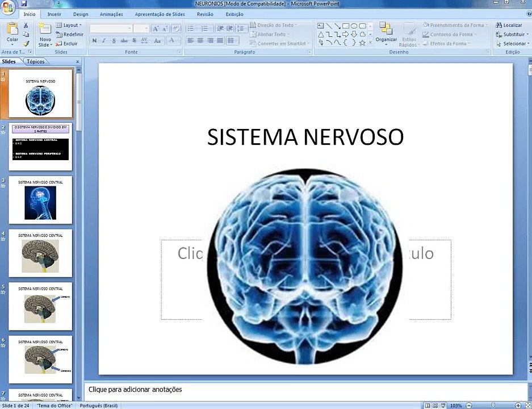Click the Line Spacing icon
The image size is (532, 409).
(241, 28)
